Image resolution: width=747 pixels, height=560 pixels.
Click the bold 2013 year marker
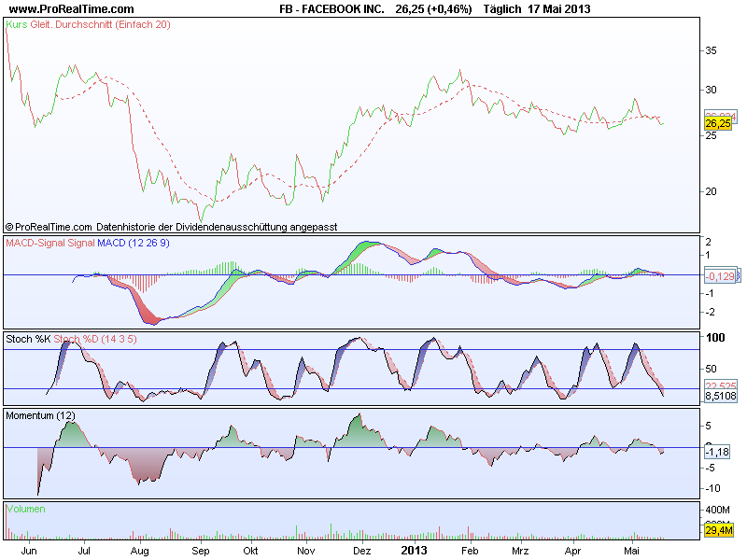pyautogui.click(x=414, y=551)
